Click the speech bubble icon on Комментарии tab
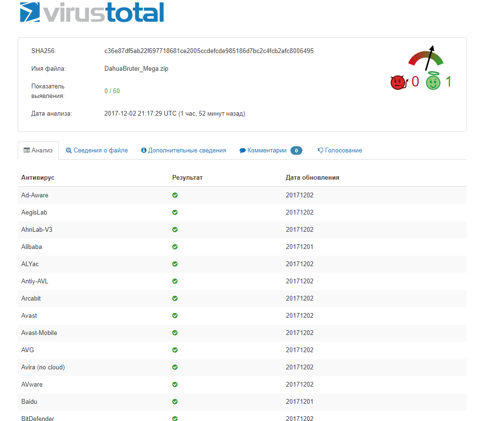The width and height of the screenshot is (504, 421). pos(243,151)
